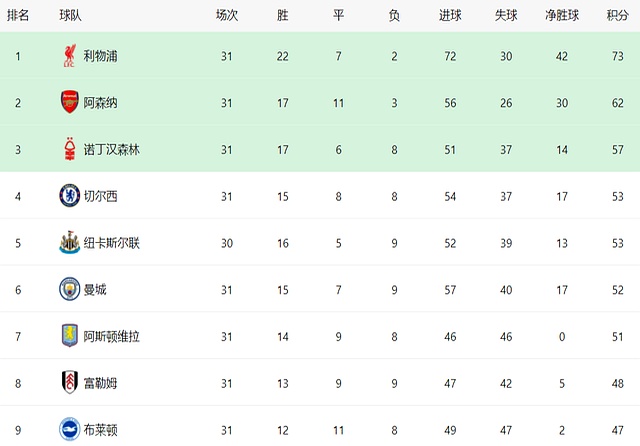
Task: Click the Newcastle United crest icon
Action: [68, 243]
